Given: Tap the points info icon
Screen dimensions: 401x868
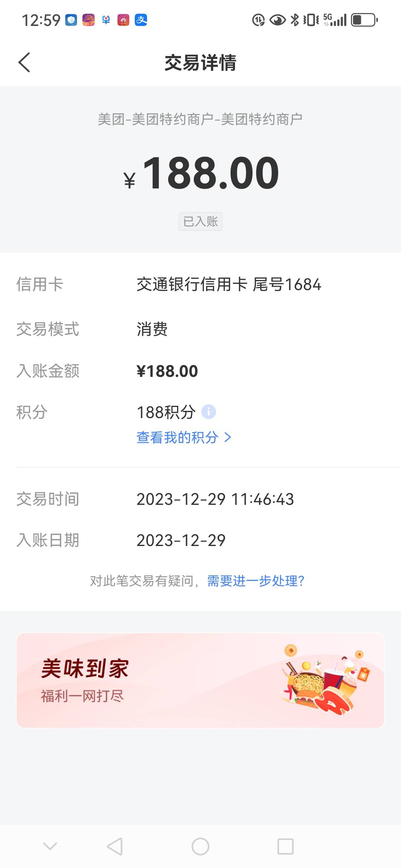Looking at the screenshot, I should click(209, 412).
